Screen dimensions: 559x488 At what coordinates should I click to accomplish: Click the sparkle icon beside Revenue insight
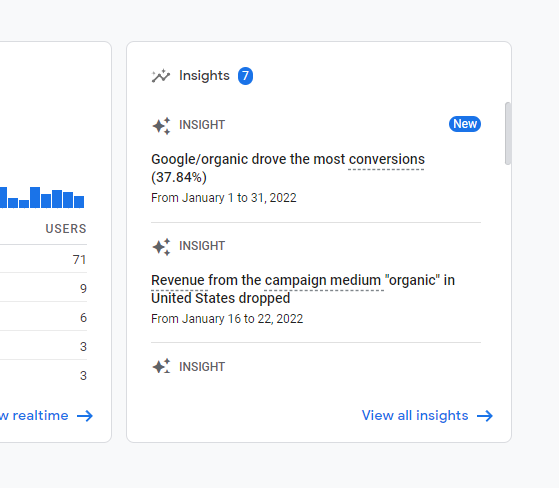click(161, 247)
